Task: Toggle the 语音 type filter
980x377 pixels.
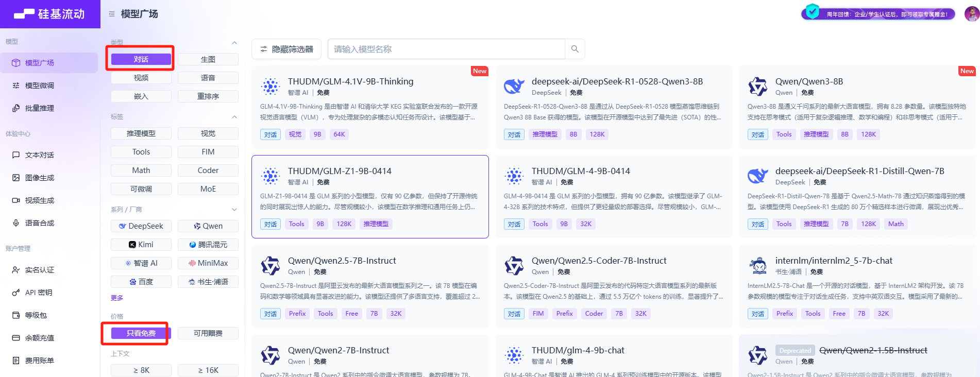Action: point(208,78)
